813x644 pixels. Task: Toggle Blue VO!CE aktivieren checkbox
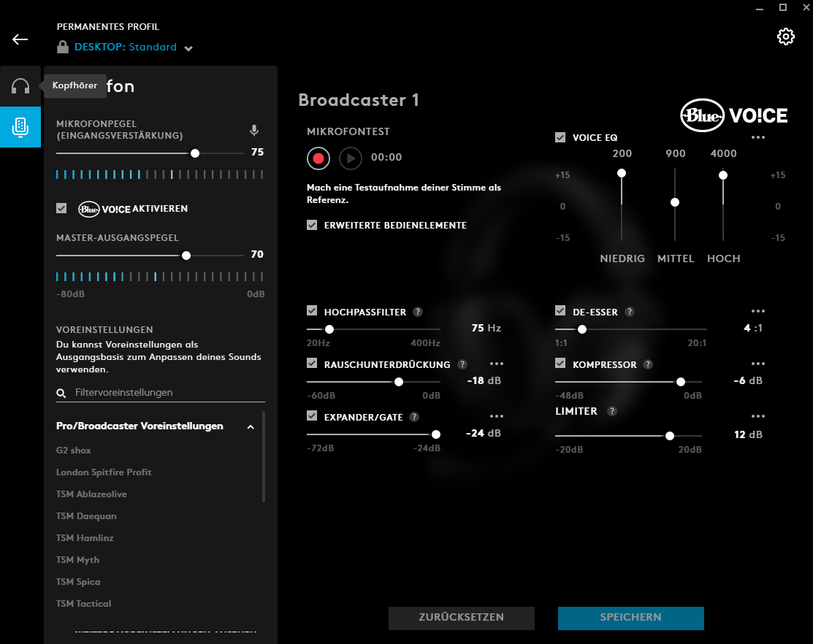[x=61, y=208]
